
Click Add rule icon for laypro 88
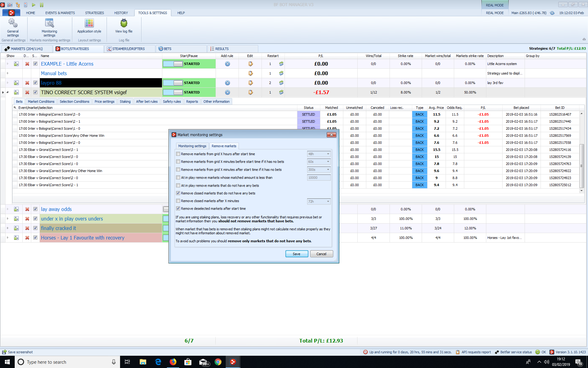click(x=228, y=83)
